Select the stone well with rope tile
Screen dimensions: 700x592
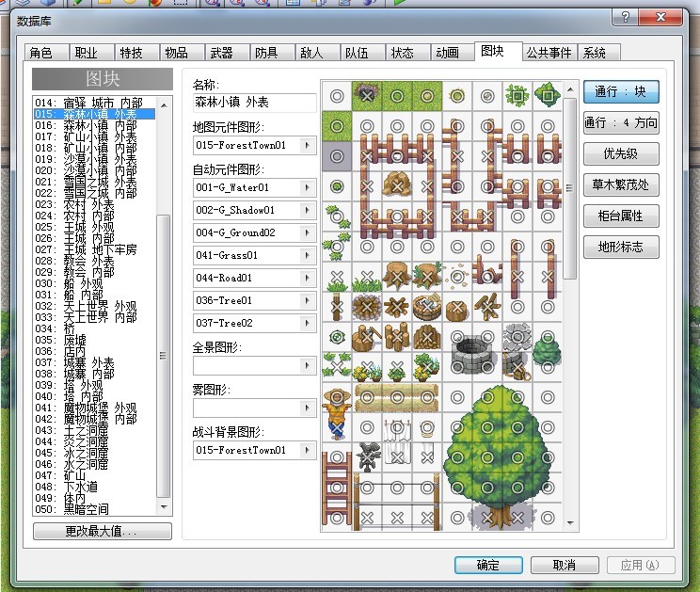click(x=517, y=367)
